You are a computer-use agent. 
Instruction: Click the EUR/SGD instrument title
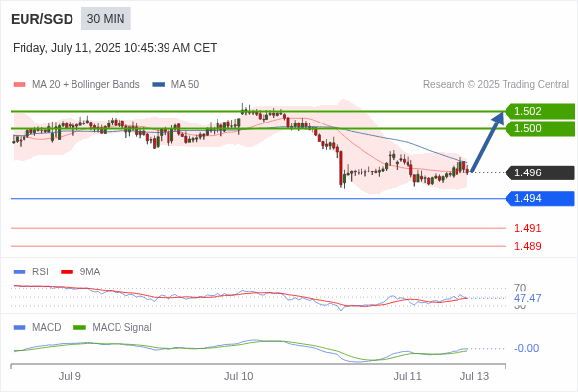point(42,19)
